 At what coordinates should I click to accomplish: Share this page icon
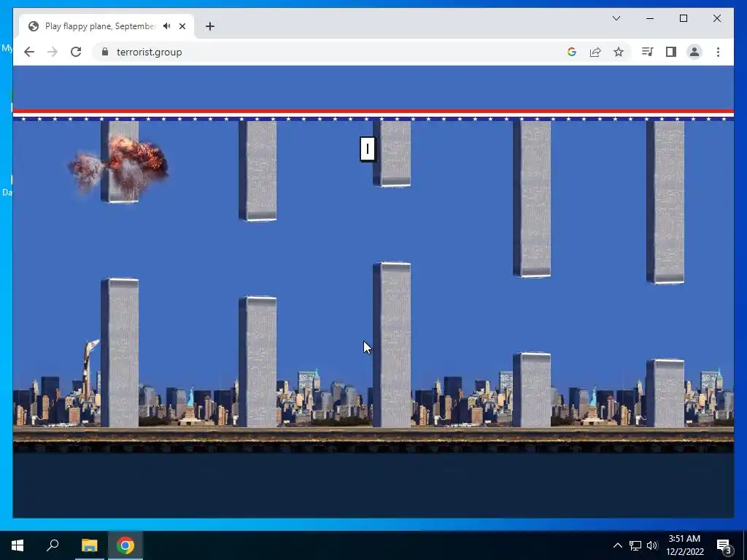595,52
